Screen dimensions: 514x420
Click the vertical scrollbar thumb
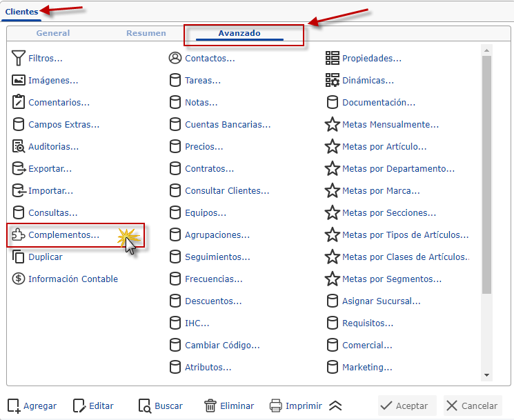(486, 174)
